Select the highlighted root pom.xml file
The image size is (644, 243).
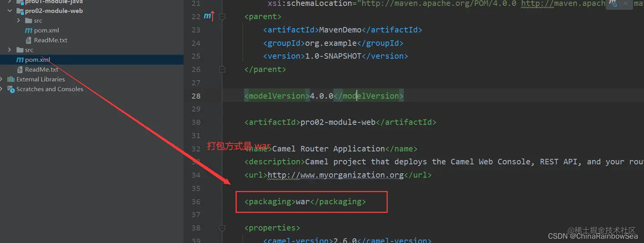coord(92,60)
